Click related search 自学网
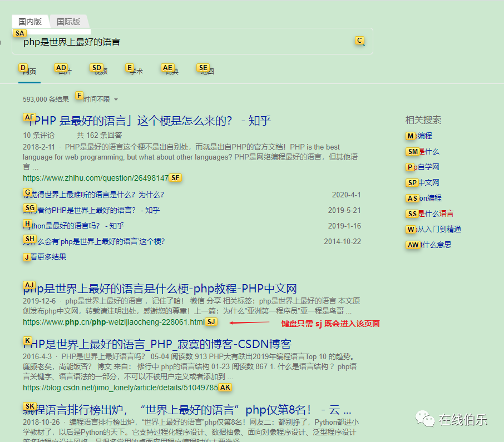Viewport: 504px width, 442px height. (422, 167)
